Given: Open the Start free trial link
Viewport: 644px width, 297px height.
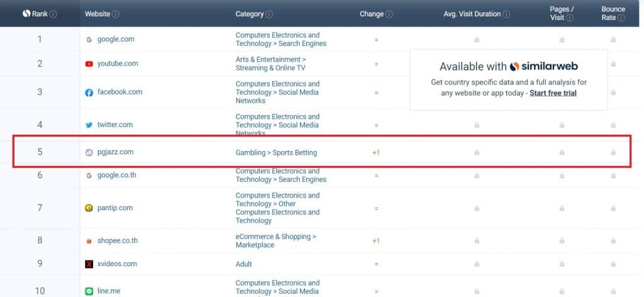Looking at the screenshot, I should [553, 93].
